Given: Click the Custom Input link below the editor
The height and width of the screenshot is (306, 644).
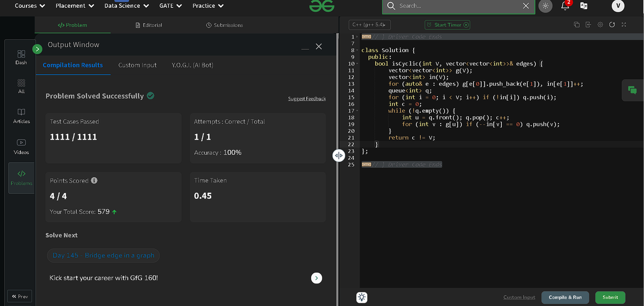Looking at the screenshot, I should 519,297.
